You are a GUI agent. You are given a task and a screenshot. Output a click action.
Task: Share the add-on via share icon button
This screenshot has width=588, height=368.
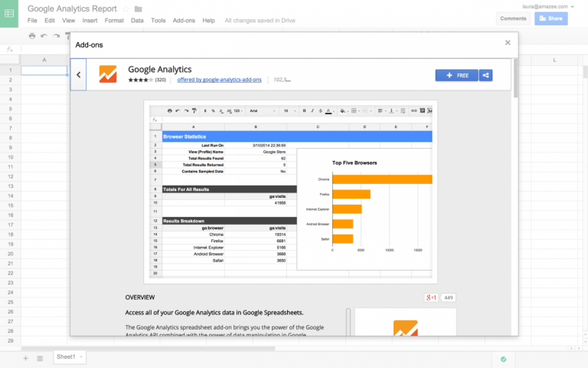click(485, 75)
